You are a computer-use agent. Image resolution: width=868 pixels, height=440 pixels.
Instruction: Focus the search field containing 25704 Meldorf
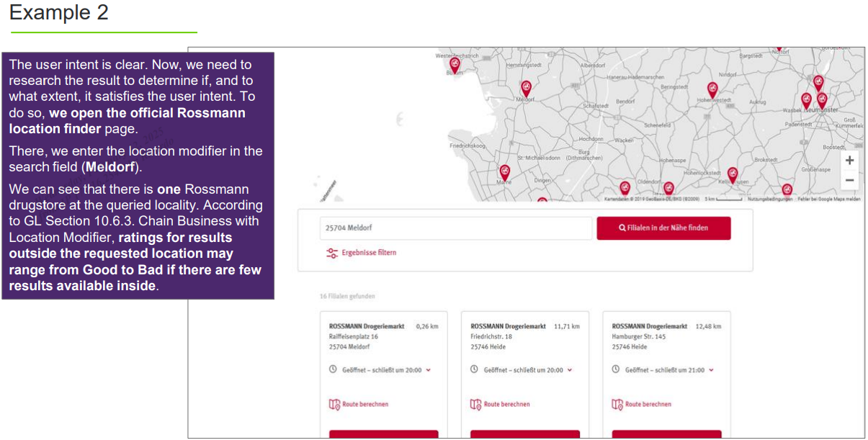click(x=456, y=228)
